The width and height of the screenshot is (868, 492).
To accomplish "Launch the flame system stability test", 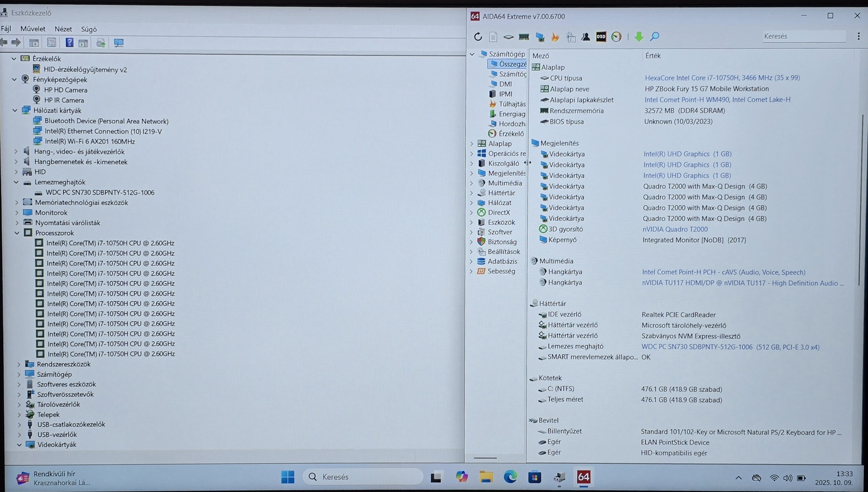I will pos(555,37).
